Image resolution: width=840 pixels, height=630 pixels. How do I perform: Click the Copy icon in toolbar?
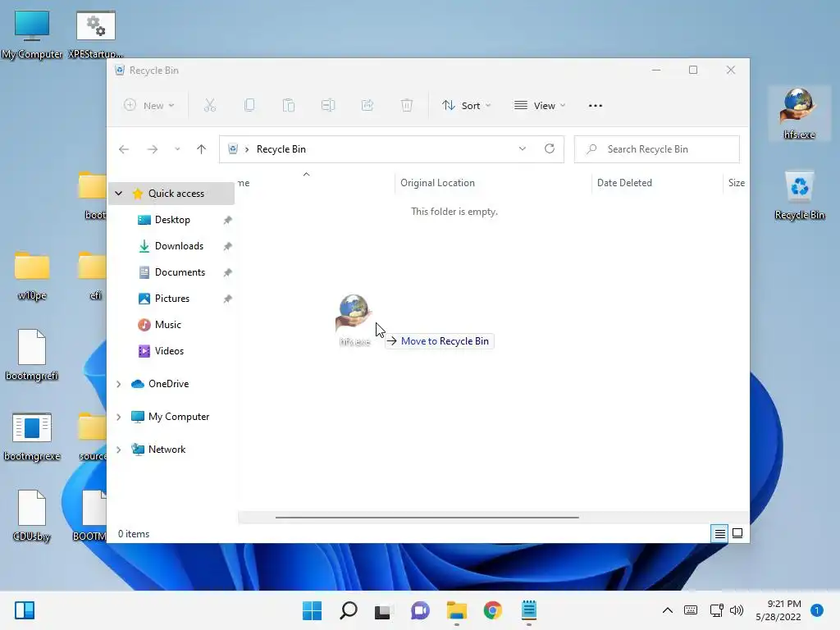point(249,106)
